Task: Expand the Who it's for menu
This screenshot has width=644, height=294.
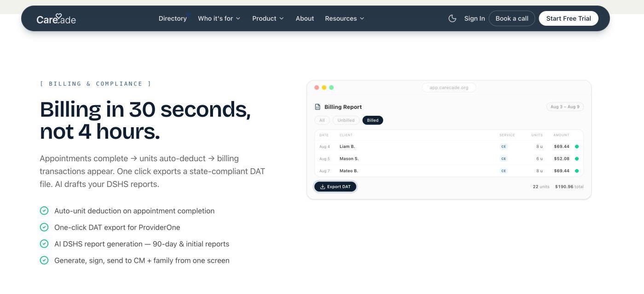Action: 219,18
